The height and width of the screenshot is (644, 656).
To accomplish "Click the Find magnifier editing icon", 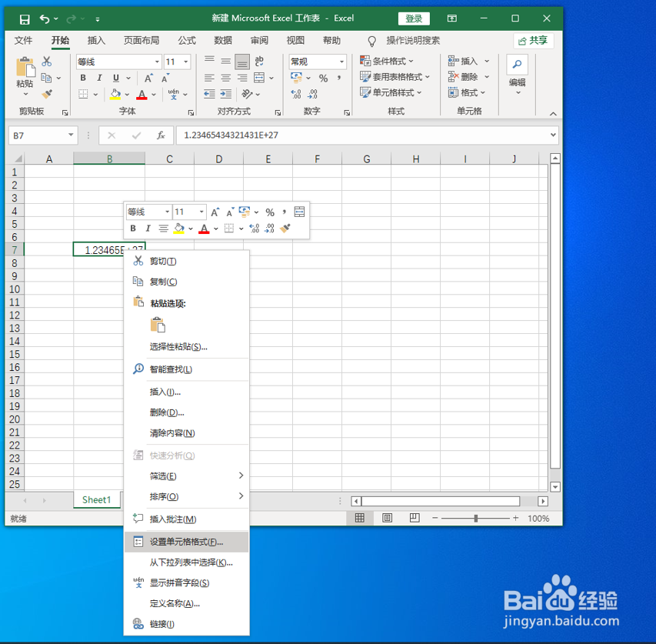I will [x=517, y=65].
